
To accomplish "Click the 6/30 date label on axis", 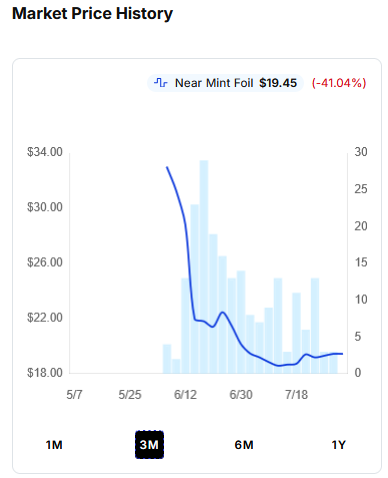I will pos(241,395).
